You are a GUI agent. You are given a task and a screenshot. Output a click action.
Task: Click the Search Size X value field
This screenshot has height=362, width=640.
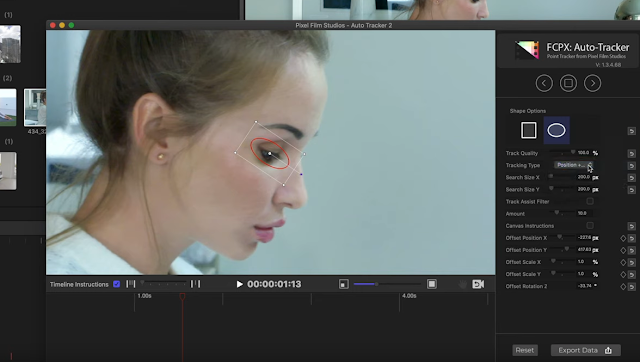point(583,177)
